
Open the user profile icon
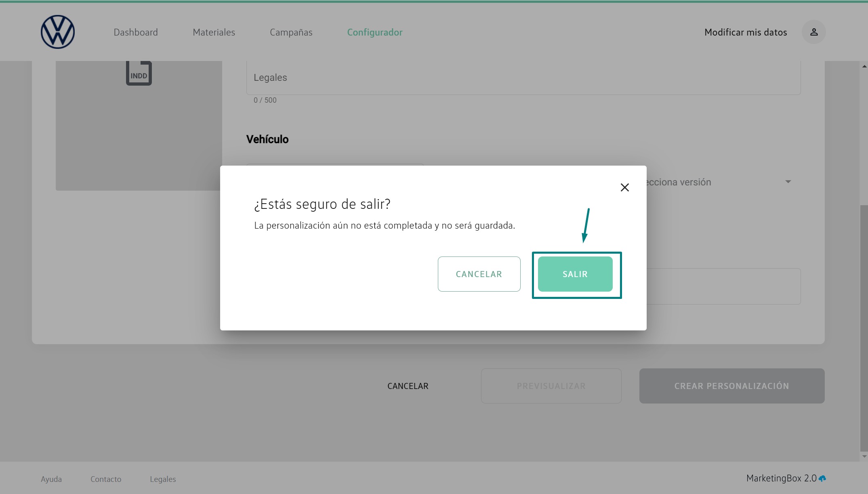813,32
